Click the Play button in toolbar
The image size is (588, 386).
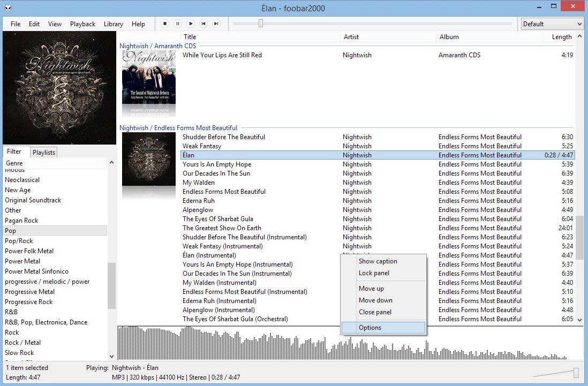(x=191, y=24)
